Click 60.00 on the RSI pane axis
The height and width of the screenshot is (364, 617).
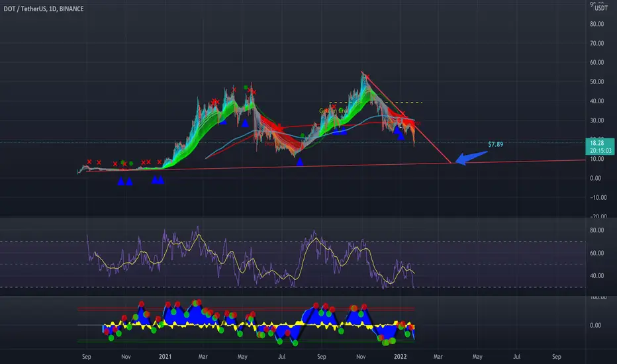(x=597, y=253)
